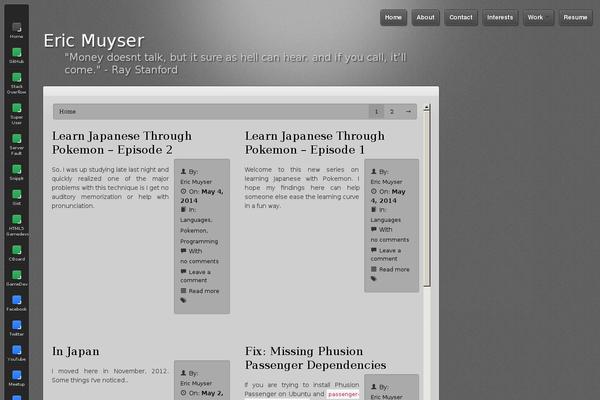Click the Episode 1 excerpt paragraph text
Image resolution: width=600 pixels, height=400 pixels.
pos(302,188)
